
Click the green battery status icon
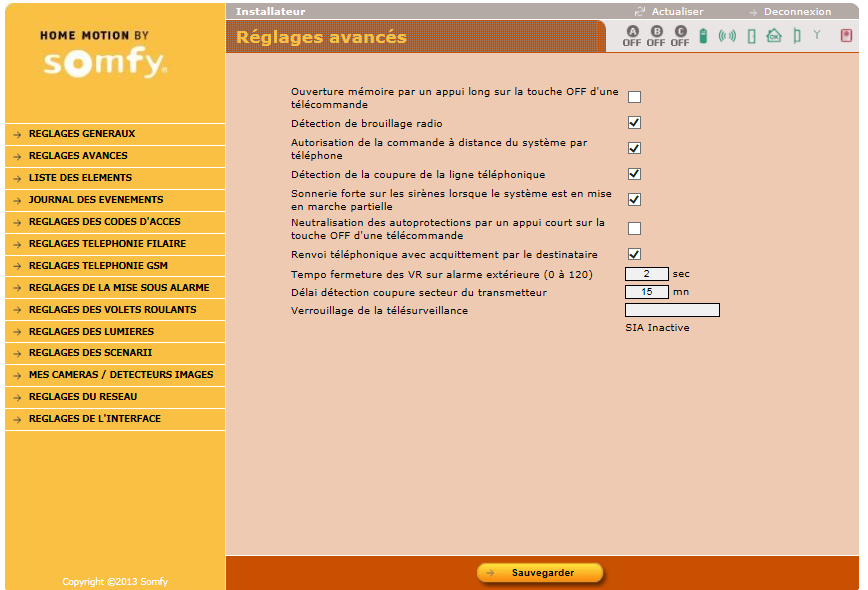click(x=703, y=37)
